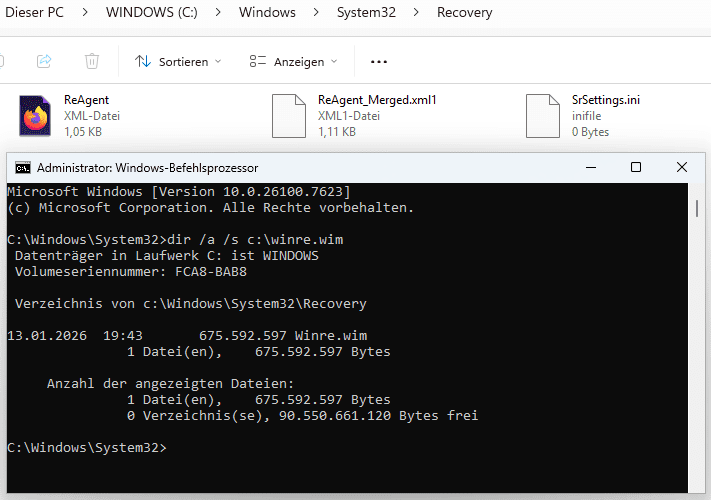Navigate to Windows breadcrumb folder

[x=267, y=13]
